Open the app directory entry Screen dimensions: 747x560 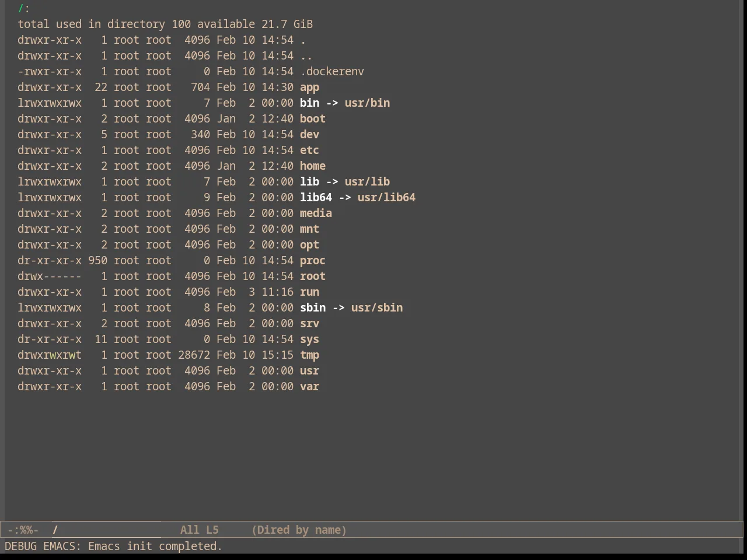coord(309,87)
